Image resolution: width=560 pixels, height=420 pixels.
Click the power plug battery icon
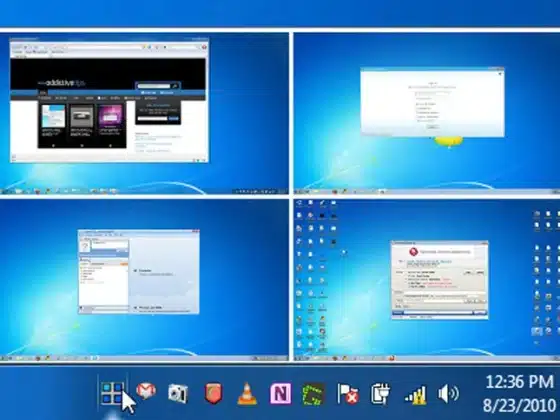pos(380,394)
